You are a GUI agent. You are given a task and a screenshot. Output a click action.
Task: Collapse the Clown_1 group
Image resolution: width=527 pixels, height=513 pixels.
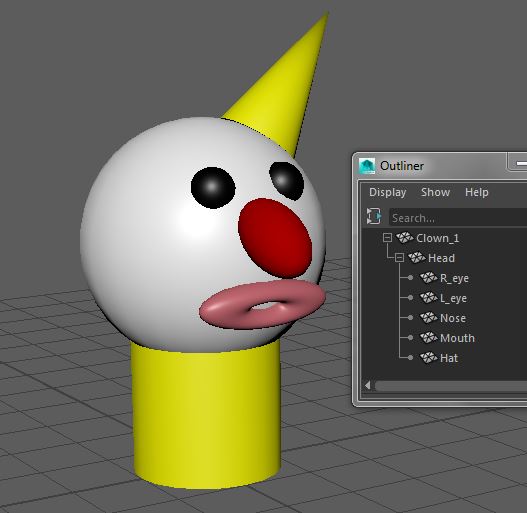(x=387, y=238)
